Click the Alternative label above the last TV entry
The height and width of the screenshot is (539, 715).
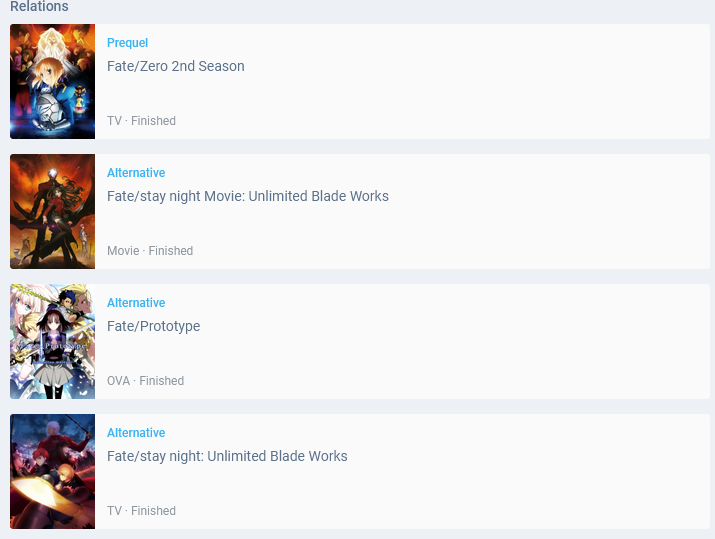pos(136,433)
